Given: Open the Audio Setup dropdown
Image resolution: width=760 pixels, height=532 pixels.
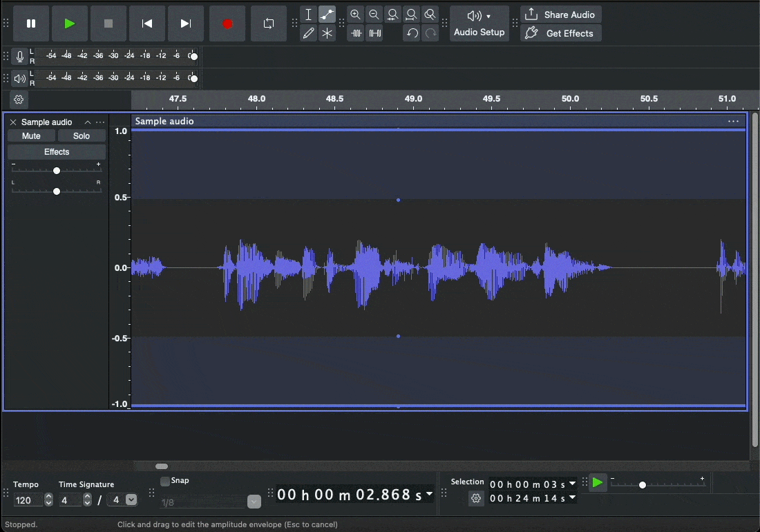Looking at the screenshot, I should coord(479,23).
